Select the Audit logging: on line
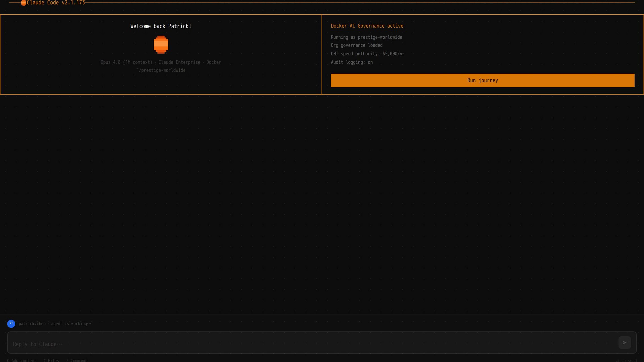 click(352, 62)
